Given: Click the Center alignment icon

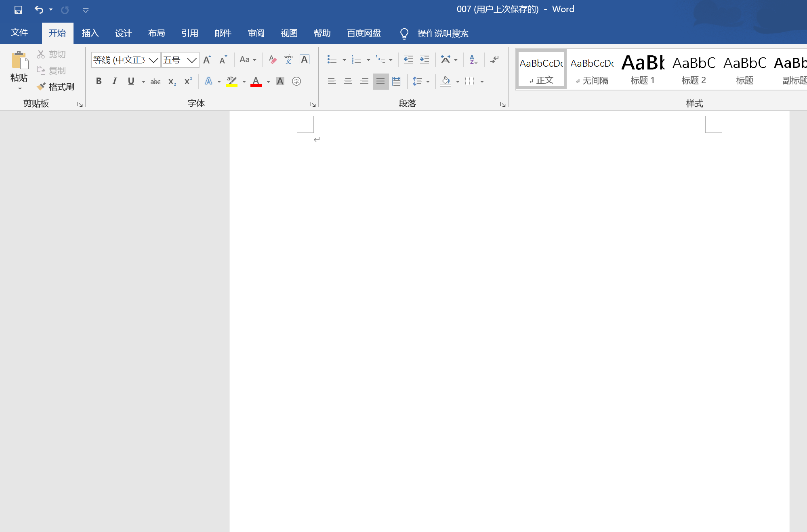Looking at the screenshot, I should (x=348, y=81).
